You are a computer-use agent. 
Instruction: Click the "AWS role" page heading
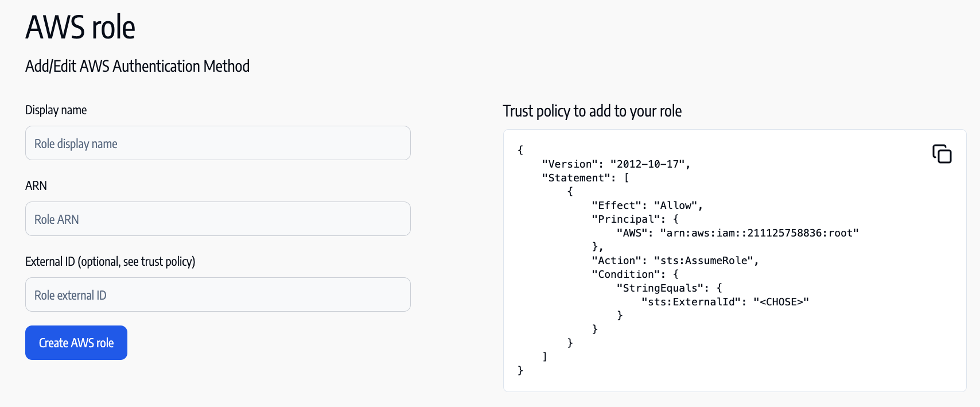80,28
